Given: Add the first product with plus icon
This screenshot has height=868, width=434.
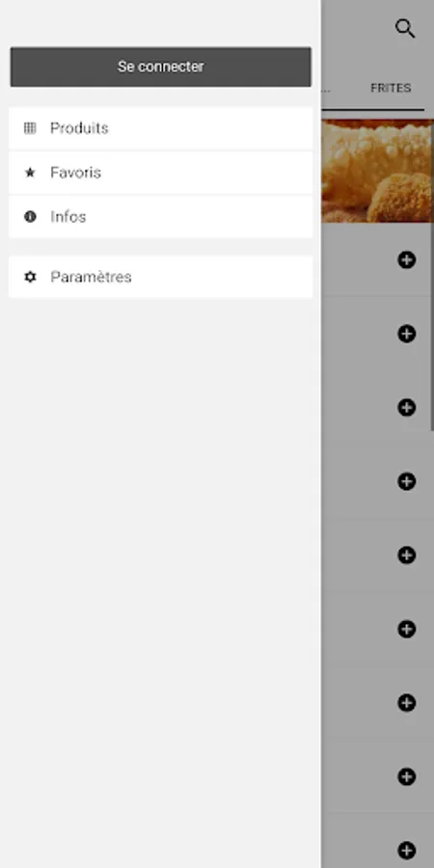Looking at the screenshot, I should 407,259.
